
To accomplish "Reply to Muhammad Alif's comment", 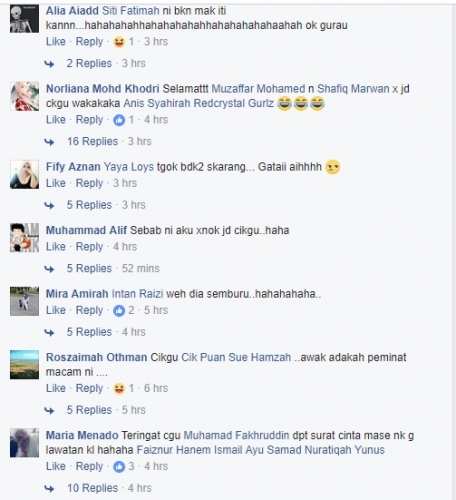I will (x=89, y=247).
